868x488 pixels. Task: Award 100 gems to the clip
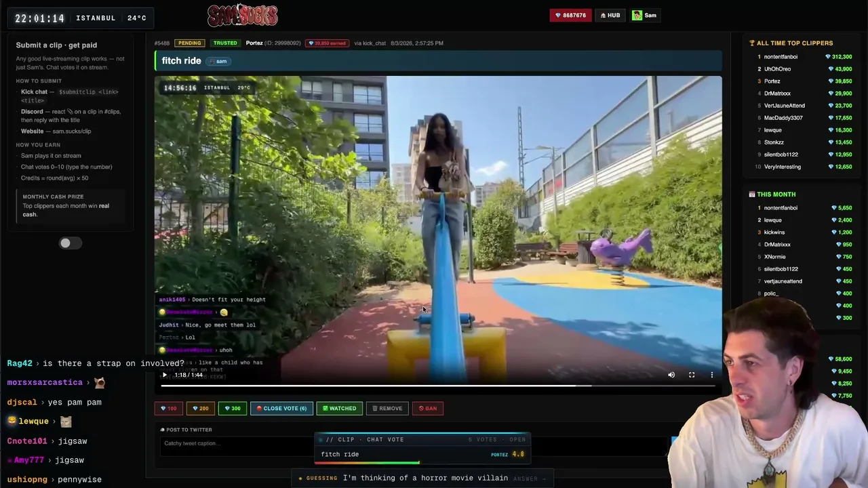click(x=168, y=408)
